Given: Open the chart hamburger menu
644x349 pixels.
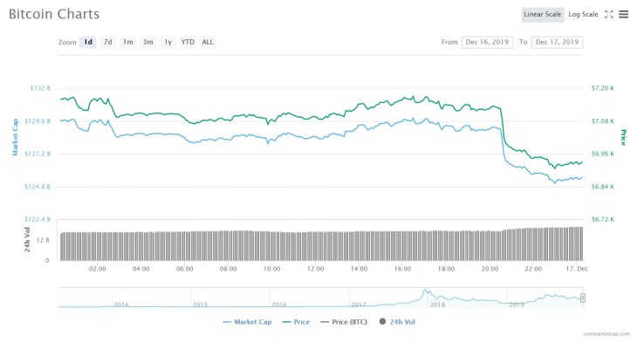Looking at the screenshot, I should pos(623,14).
